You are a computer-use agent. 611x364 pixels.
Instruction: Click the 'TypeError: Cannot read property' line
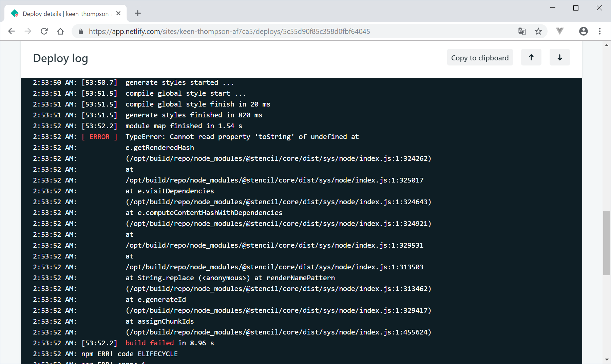[242, 137]
